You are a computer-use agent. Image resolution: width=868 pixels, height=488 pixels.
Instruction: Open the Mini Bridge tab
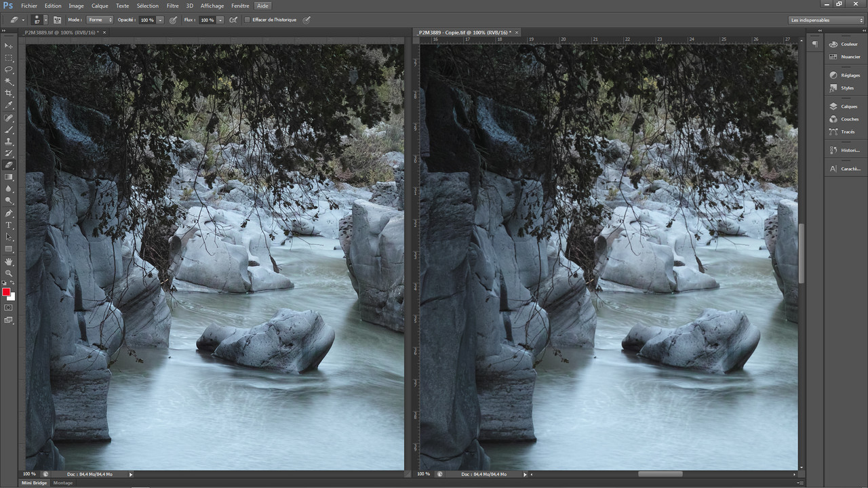click(x=33, y=483)
